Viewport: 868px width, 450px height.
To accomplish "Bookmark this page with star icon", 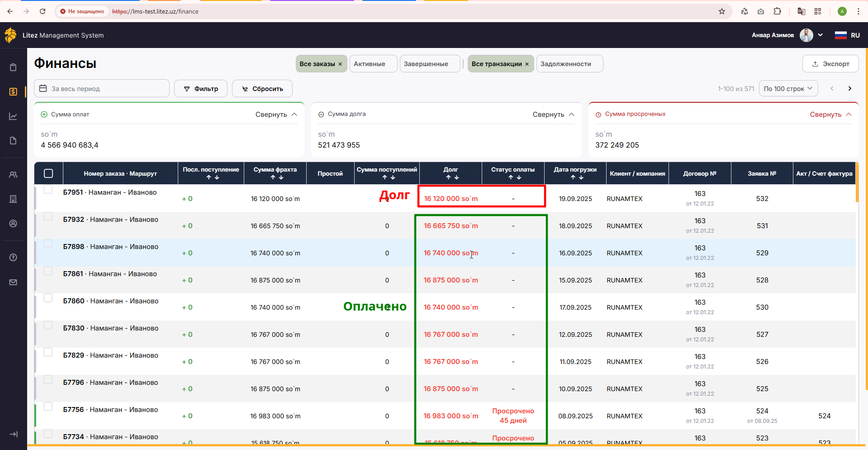I will (722, 11).
